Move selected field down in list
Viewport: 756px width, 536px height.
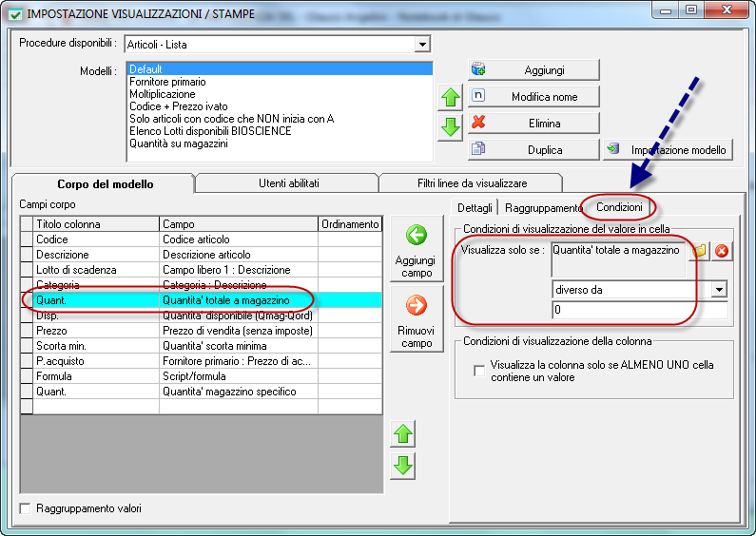pyautogui.click(x=403, y=466)
